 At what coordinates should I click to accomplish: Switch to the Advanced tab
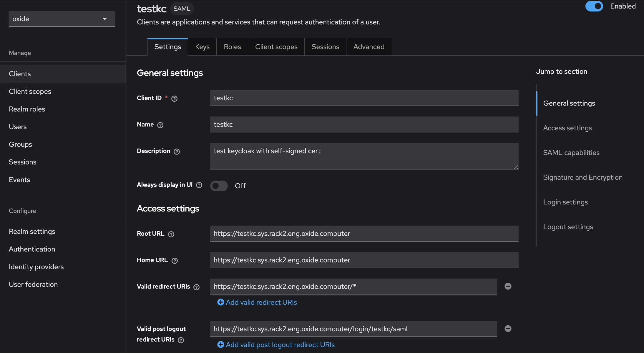[369, 46]
